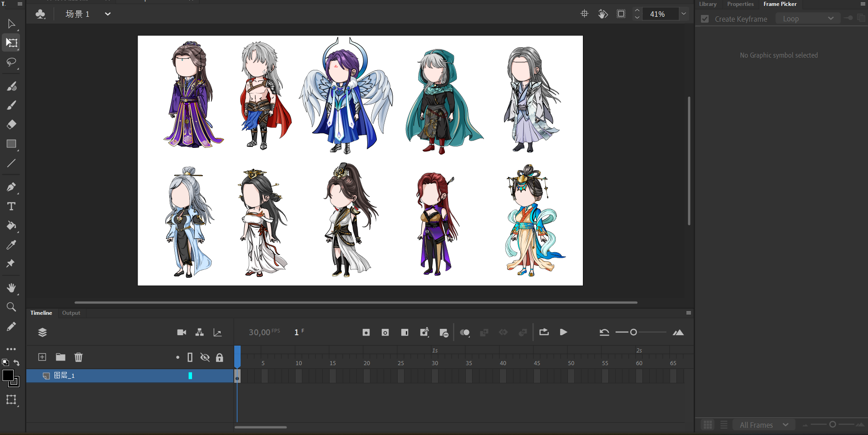Switch to the Properties tab
This screenshot has height=435, width=868.
pyautogui.click(x=740, y=4)
